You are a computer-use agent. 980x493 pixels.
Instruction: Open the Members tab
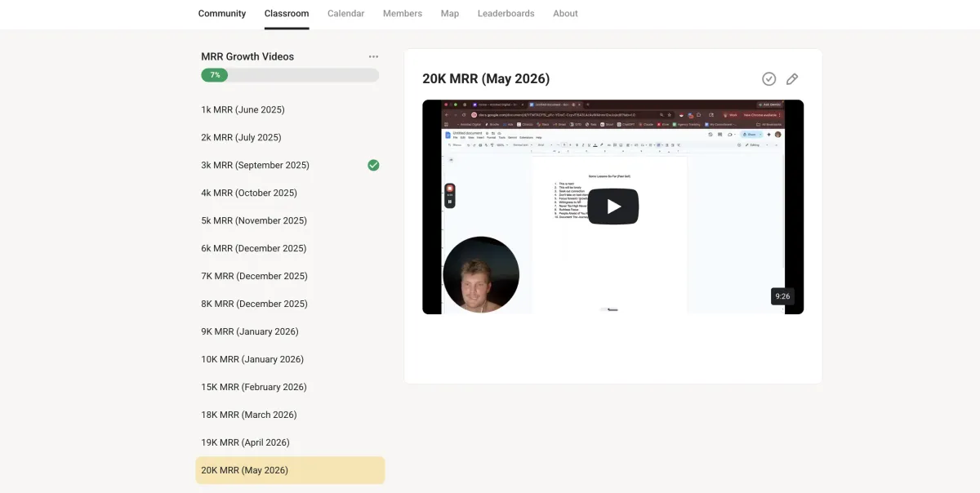[x=403, y=13]
